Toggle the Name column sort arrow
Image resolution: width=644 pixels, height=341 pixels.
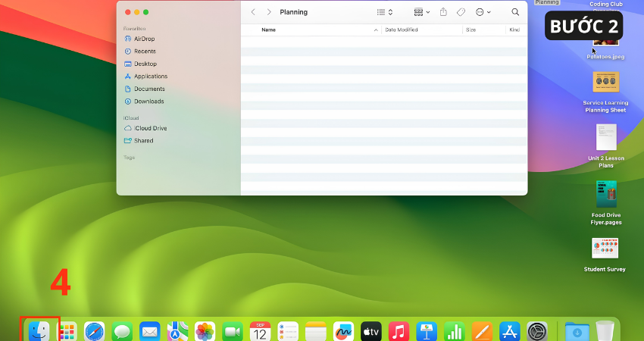376,30
